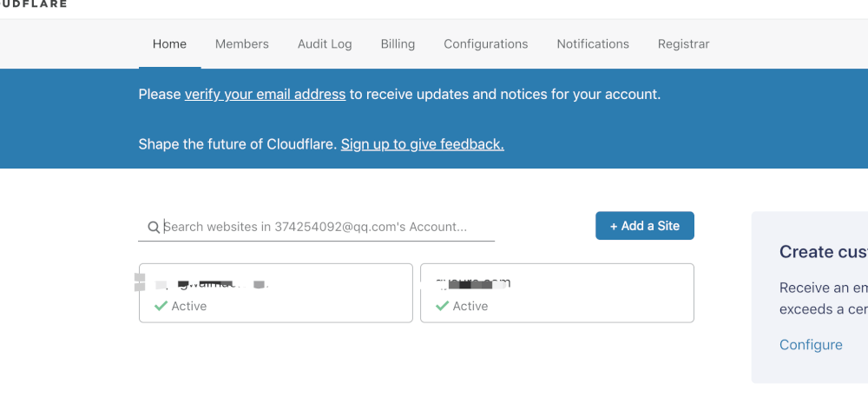This screenshot has height=404, width=868.
Task: Click the Configure link
Action: coord(811,345)
